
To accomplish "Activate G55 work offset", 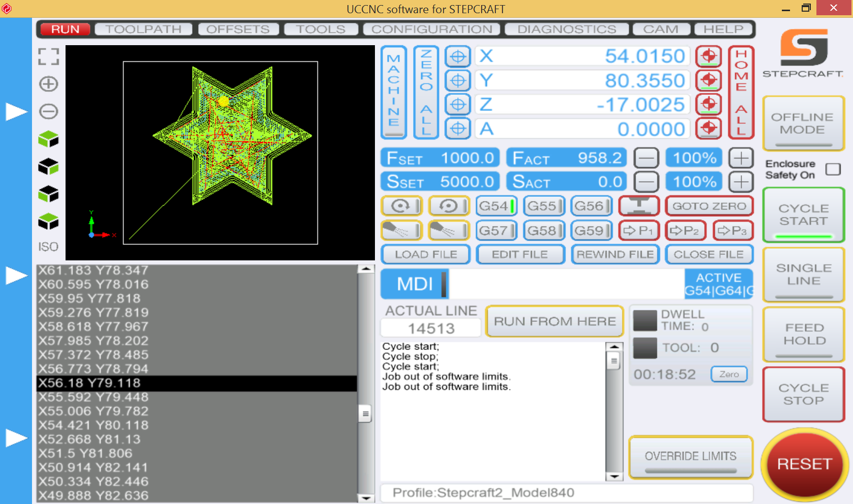I will 544,206.
